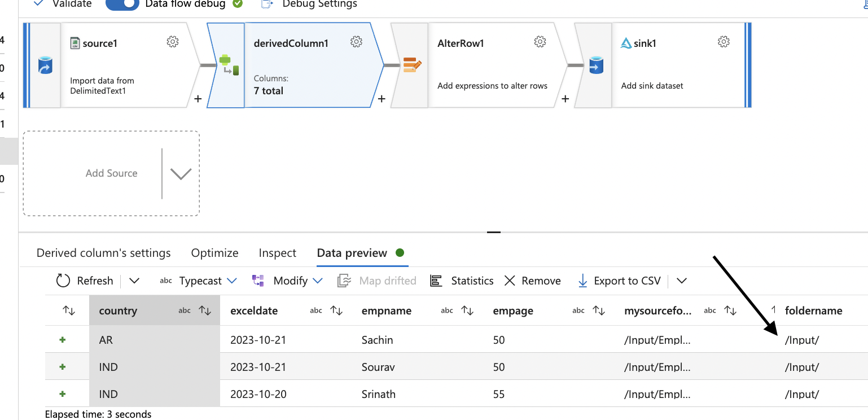Open settings gear on source1 node
Screen dimensions: 868x420
173,42
